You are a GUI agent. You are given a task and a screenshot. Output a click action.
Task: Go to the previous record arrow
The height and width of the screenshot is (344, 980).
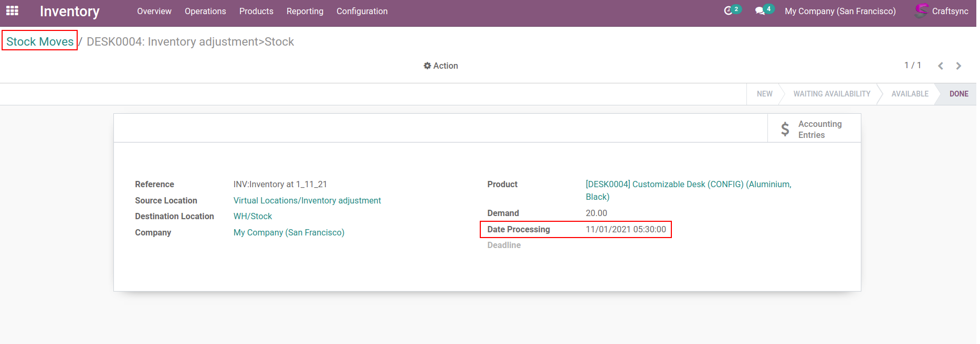[x=940, y=66]
